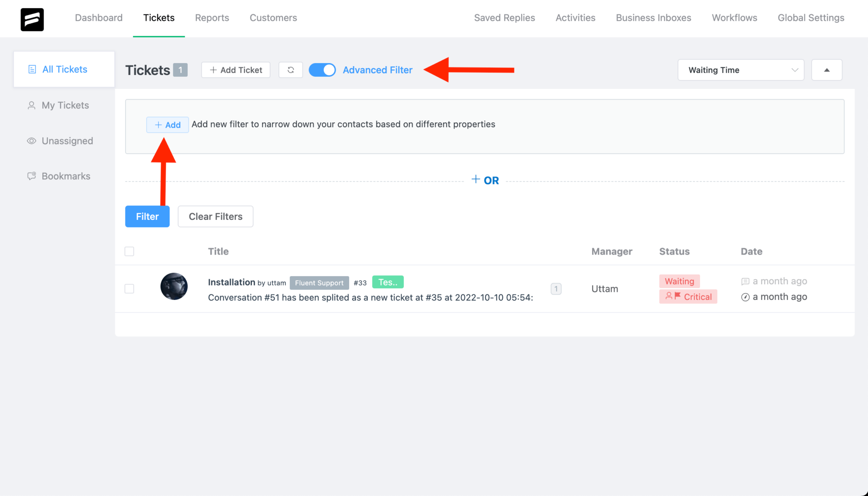Screen dimensions: 868x496
Task: Click the last-reply comment icon in Date column
Action: (x=745, y=281)
